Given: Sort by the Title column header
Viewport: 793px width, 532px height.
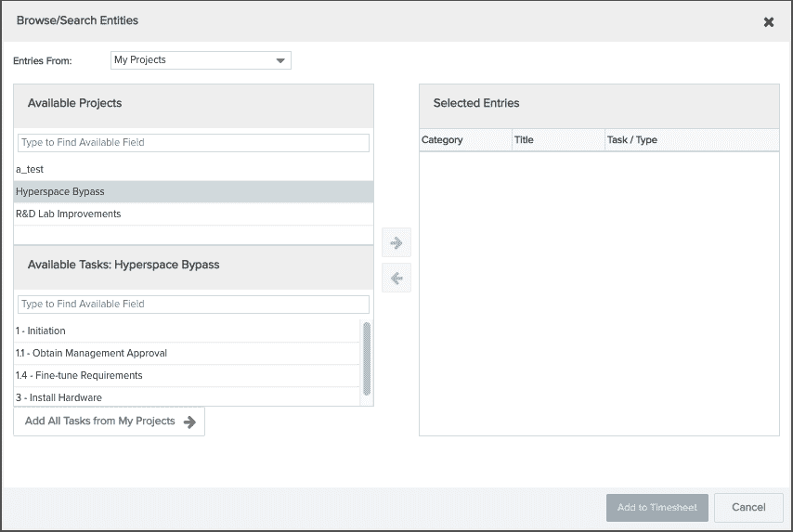Looking at the screenshot, I should (x=557, y=140).
